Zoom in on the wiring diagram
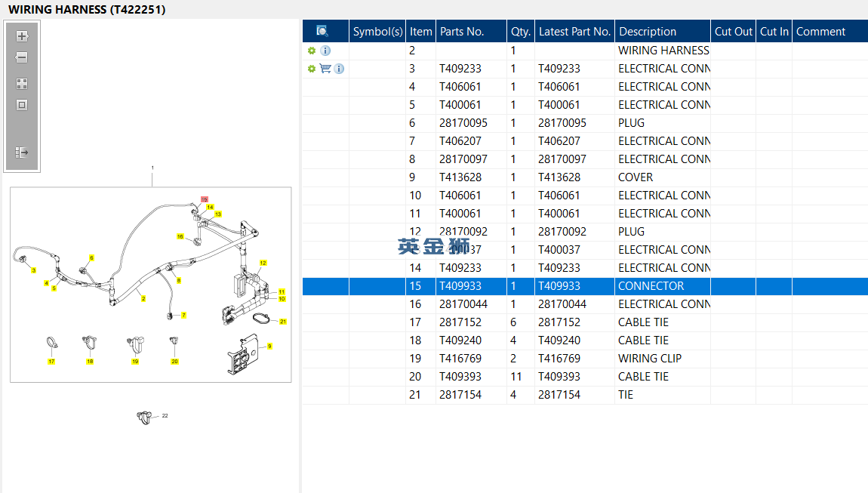This screenshot has height=493, width=868. coord(22,36)
